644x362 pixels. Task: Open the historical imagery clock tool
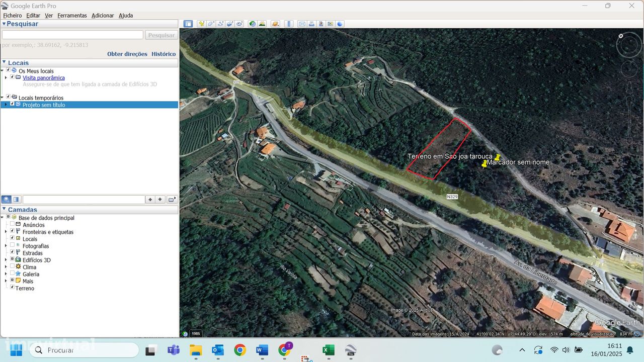tap(253, 24)
